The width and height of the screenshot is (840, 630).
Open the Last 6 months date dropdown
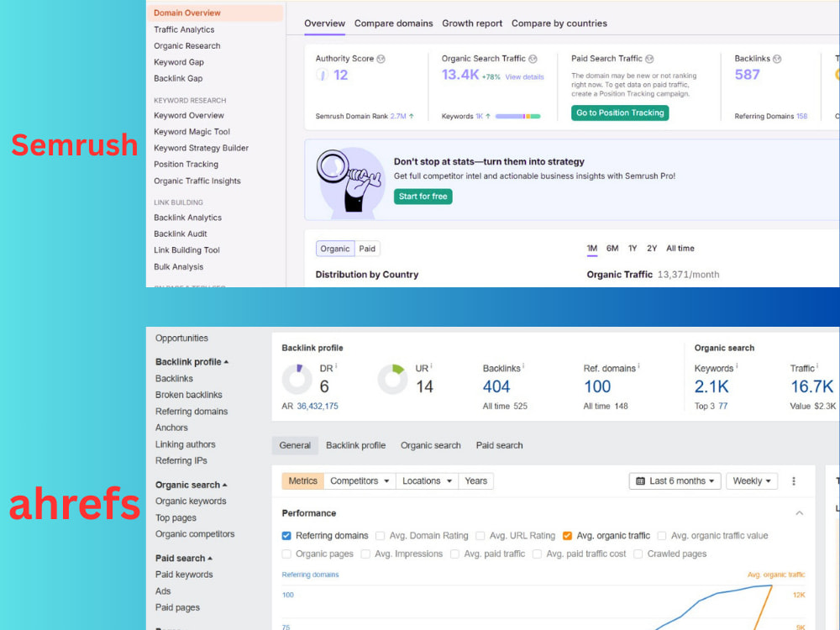tap(675, 481)
